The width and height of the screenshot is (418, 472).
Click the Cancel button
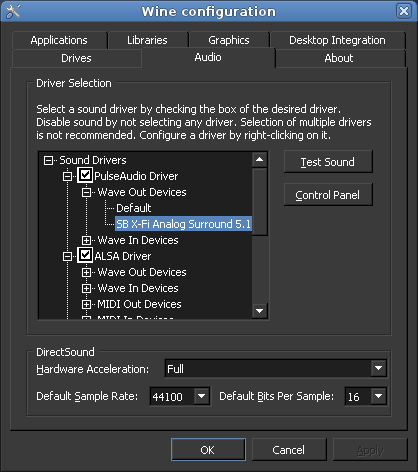tap(289, 450)
